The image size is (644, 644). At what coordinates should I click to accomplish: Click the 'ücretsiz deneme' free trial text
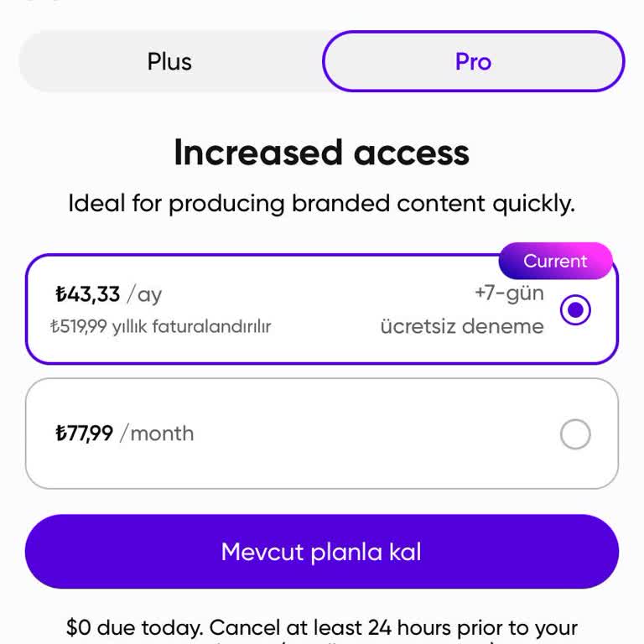tap(462, 326)
